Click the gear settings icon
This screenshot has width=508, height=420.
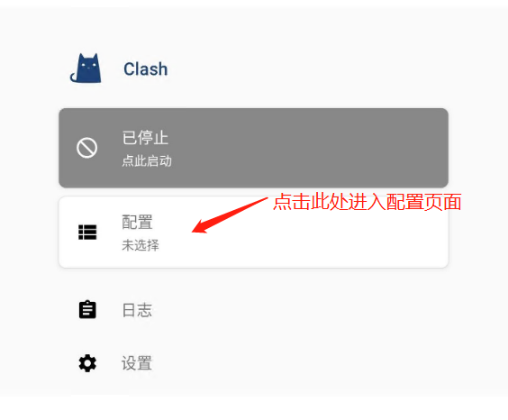(x=87, y=363)
